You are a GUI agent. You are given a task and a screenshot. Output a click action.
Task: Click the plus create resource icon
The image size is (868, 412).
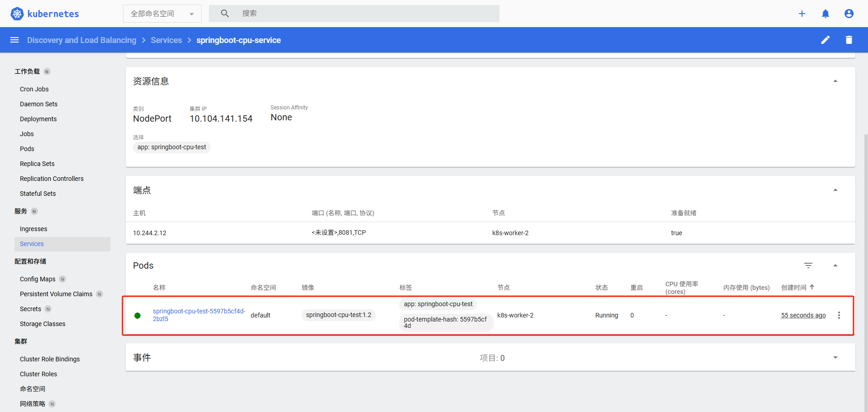[x=802, y=14]
